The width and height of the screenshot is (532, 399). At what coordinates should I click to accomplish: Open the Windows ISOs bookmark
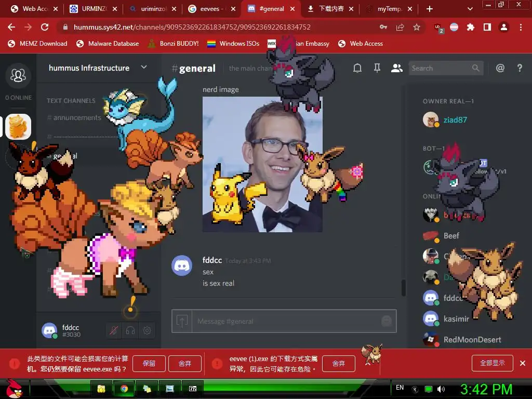click(x=233, y=44)
